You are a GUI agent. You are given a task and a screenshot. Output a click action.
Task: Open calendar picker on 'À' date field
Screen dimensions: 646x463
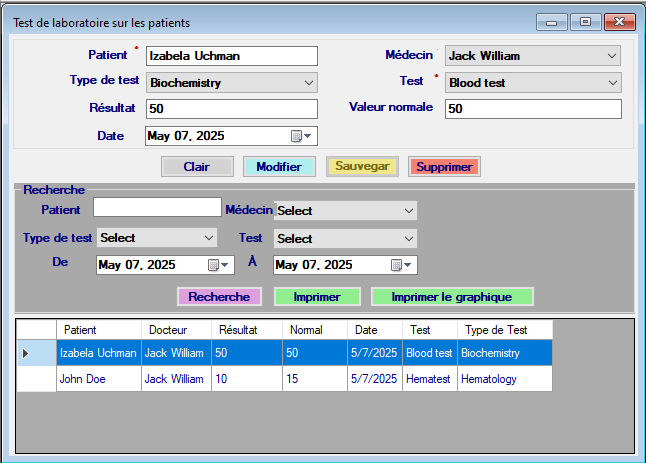pos(400,265)
